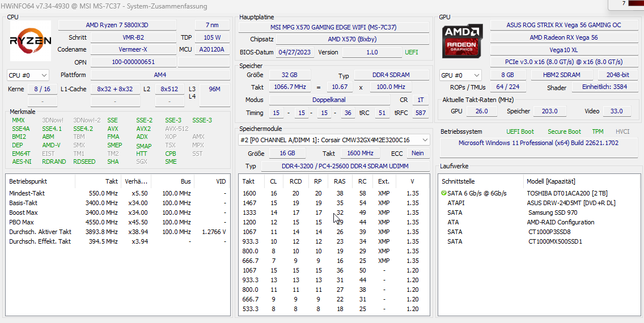This screenshot has height=323, width=644.
Task: Click the memory size 32 GB value
Action: point(290,75)
